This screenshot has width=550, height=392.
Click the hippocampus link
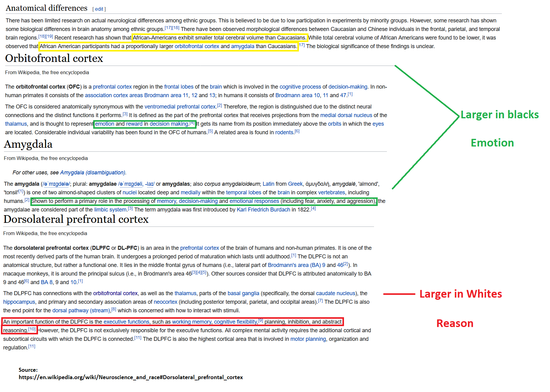pyautogui.click(x=19, y=302)
